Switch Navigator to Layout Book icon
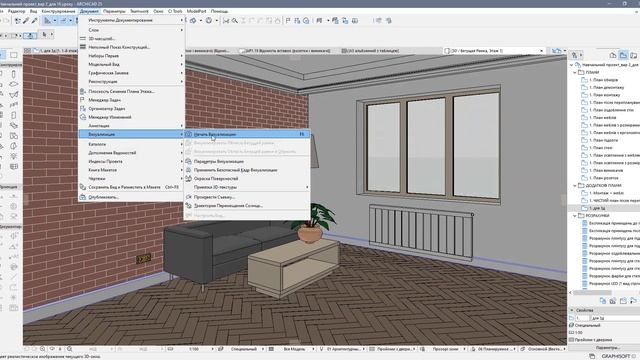Screen dimensions: 640x360 coord(633,55)
